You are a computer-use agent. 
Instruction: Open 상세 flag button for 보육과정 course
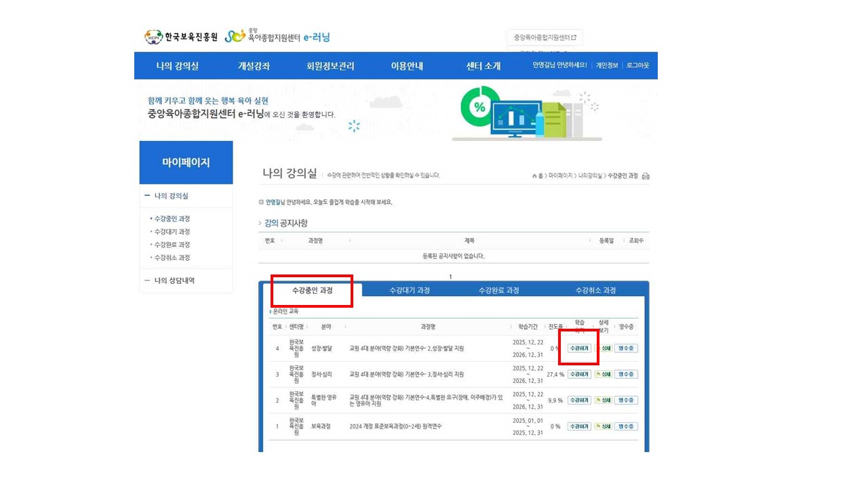[x=603, y=426]
